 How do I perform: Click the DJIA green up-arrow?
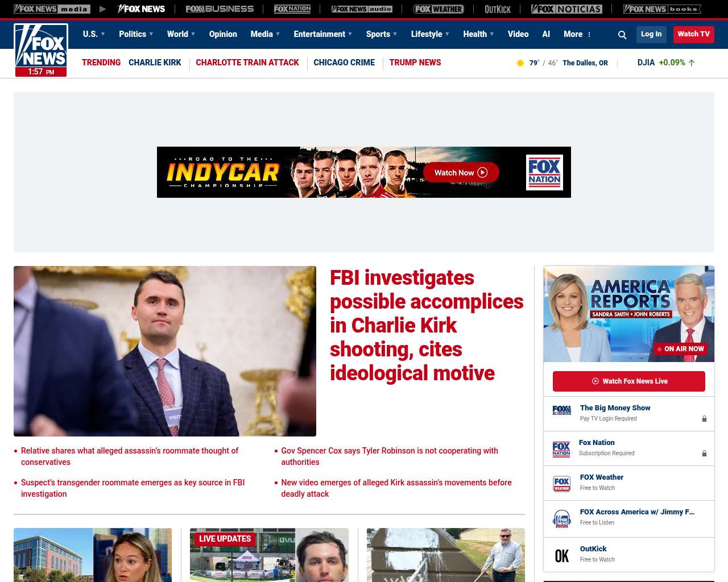pos(692,63)
